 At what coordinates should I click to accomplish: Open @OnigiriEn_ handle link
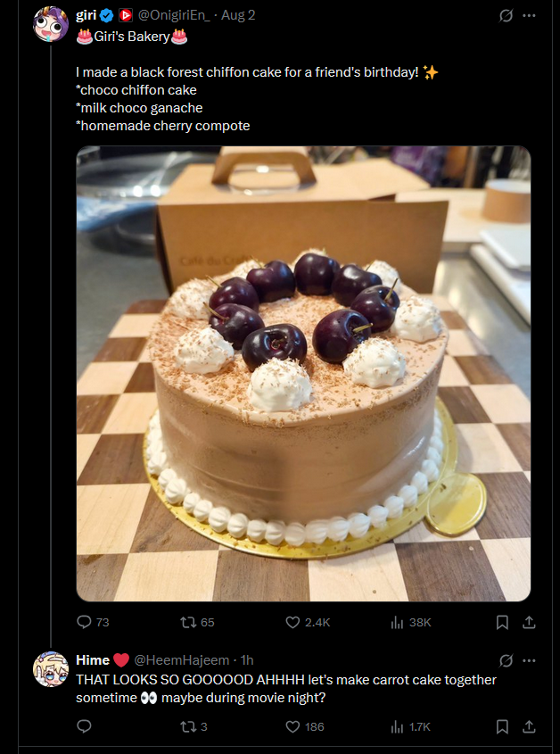point(176,15)
